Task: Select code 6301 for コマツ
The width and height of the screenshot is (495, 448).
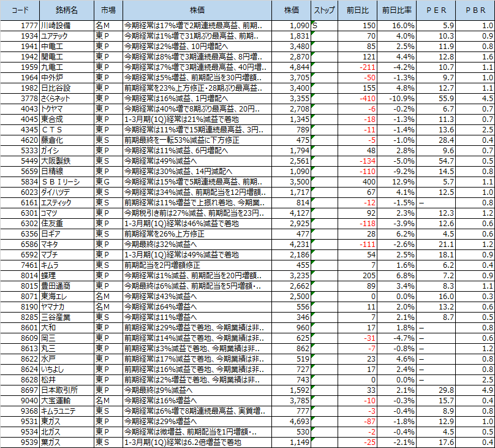Action: point(20,213)
